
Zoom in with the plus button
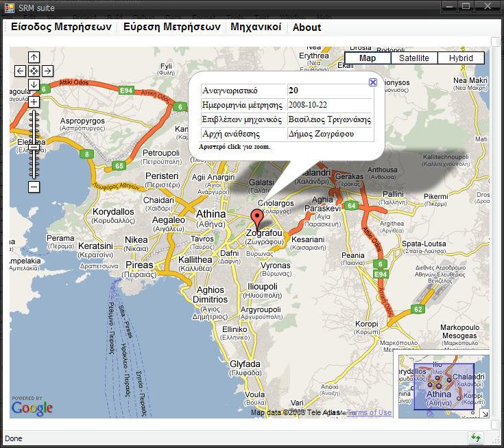(x=34, y=102)
